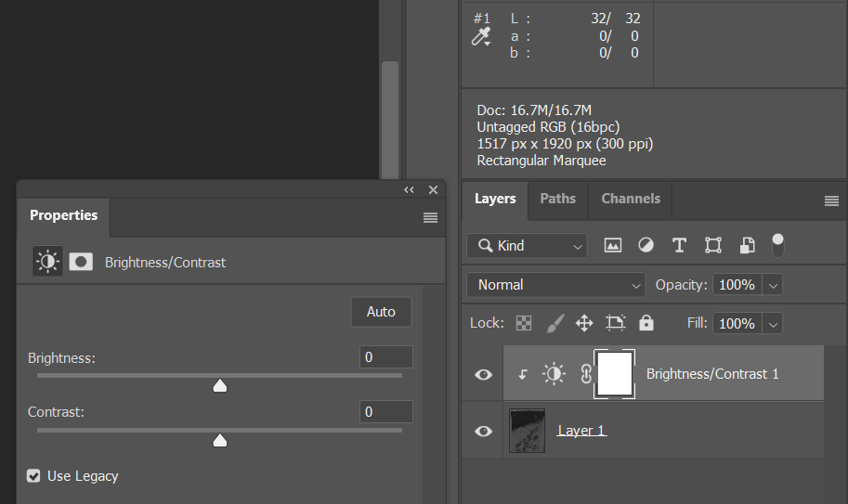
Task: Filter layers by type layers icon
Action: [679, 245]
